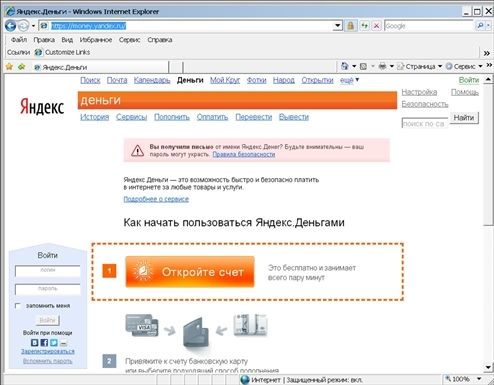Sign in with the Facebook icon
The height and width of the screenshot is (385, 494).
tap(44, 343)
